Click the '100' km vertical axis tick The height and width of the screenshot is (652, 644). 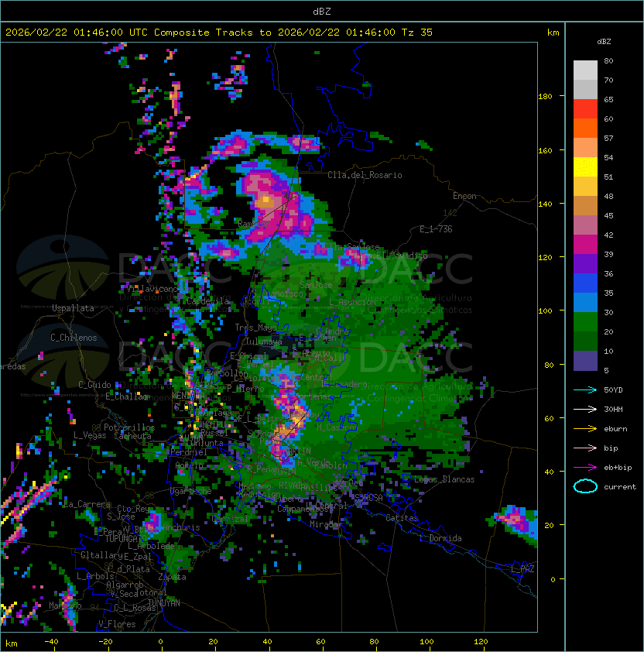coord(545,311)
